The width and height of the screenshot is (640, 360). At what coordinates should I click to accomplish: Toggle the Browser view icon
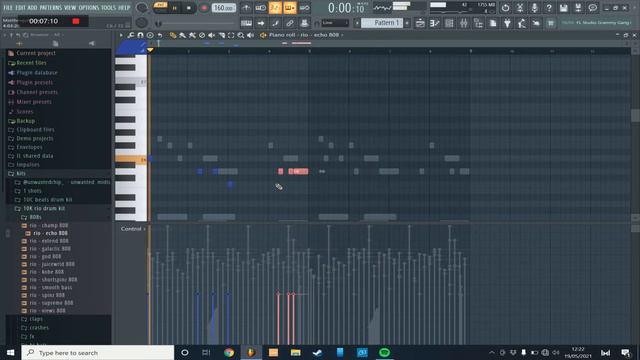pos(478,23)
